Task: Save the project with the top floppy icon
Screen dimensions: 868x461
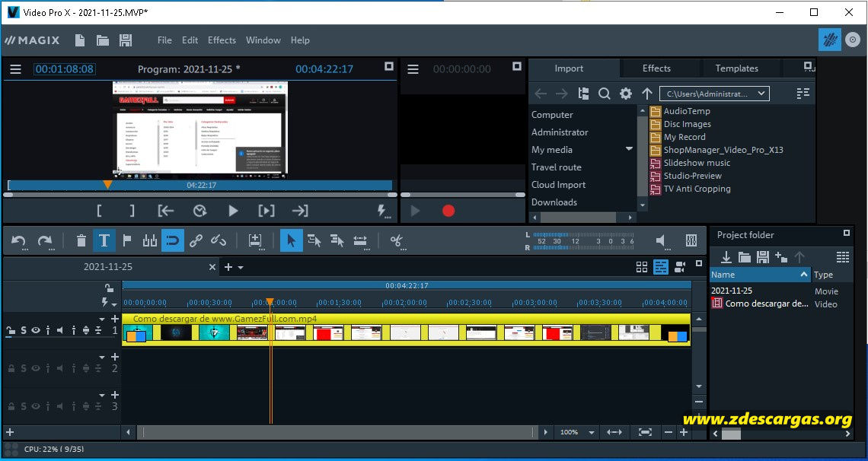Action: point(126,40)
